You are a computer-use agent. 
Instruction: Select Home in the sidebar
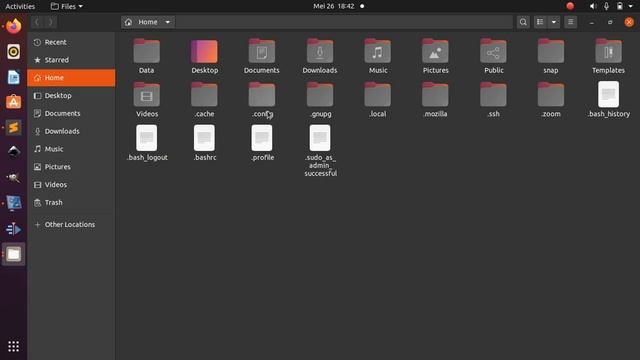[x=71, y=78]
